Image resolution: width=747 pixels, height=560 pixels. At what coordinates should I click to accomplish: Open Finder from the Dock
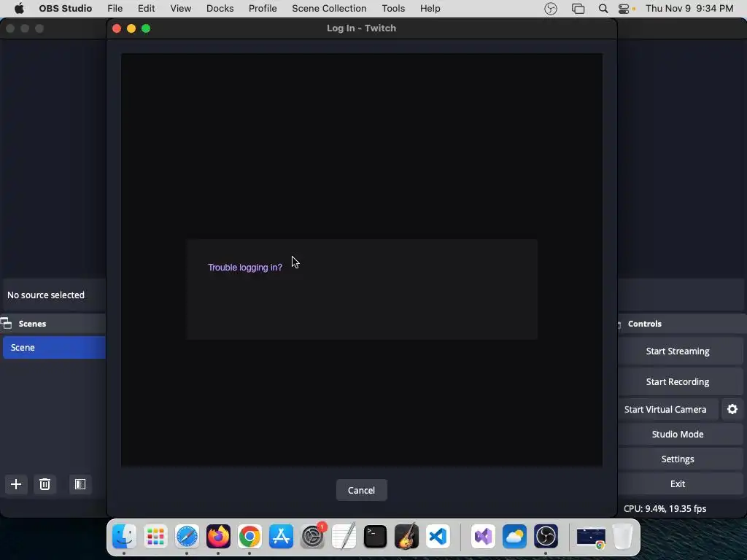(124, 537)
